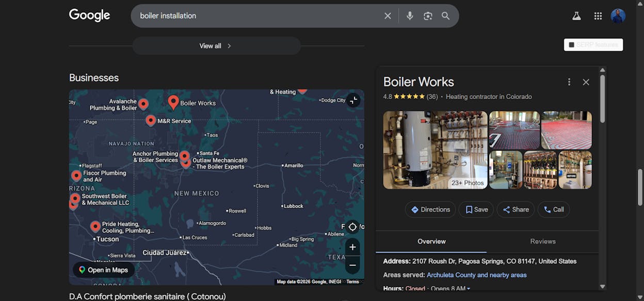Screen dimensions: 644x301
Task: Open the map Terms link
Action: pyautogui.click(x=352, y=282)
